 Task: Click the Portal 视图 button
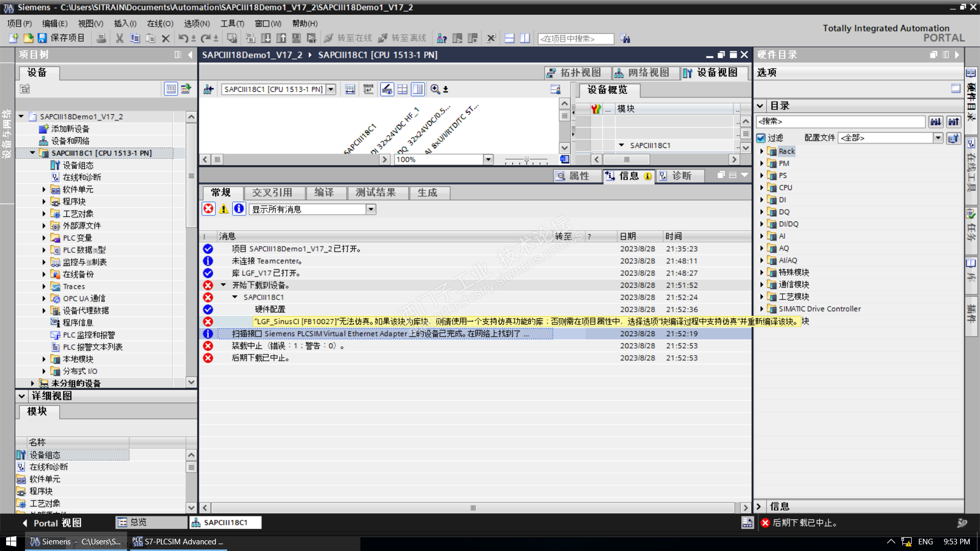(x=51, y=523)
